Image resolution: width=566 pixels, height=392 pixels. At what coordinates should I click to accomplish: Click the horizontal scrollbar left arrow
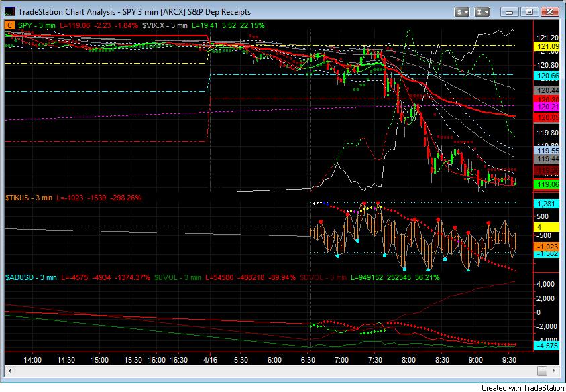point(10,371)
